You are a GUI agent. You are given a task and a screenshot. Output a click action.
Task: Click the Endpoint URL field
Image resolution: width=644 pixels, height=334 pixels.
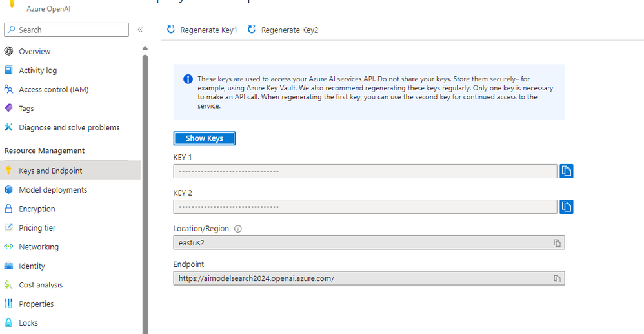[x=369, y=278]
